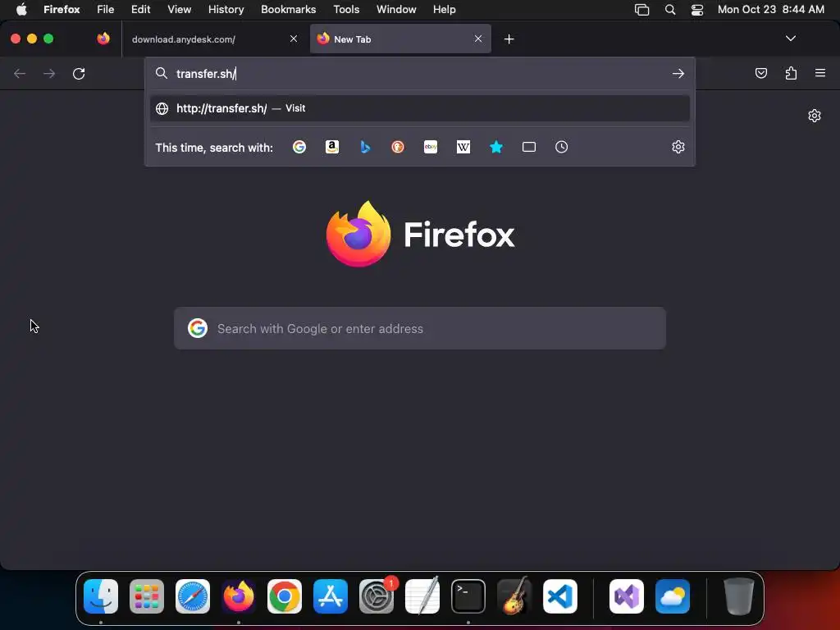This screenshot has width=840, height=630.
Task: Open the Bookmarks menu
Action: [288, 9]
